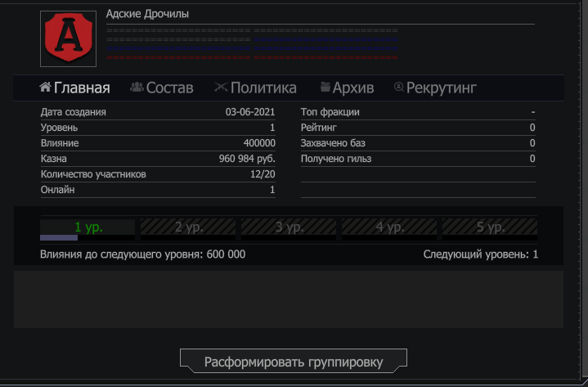Click the folder icon beside Архив
The image size is (588, 387).
[325, 88]
